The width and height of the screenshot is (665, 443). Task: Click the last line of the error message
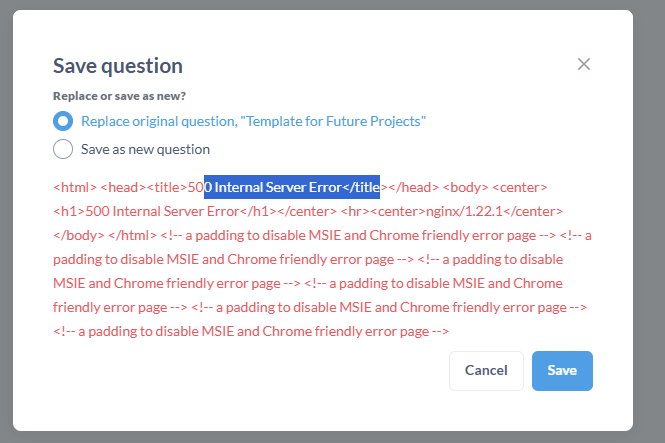[250, 331]
